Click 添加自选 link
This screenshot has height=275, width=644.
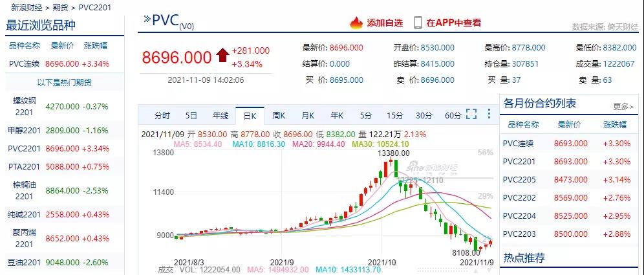click(385, 23)
